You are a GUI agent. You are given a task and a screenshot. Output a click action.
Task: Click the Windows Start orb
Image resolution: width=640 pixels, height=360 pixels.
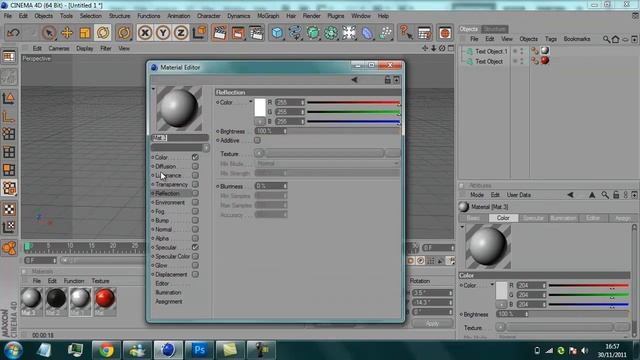(13, 350)
